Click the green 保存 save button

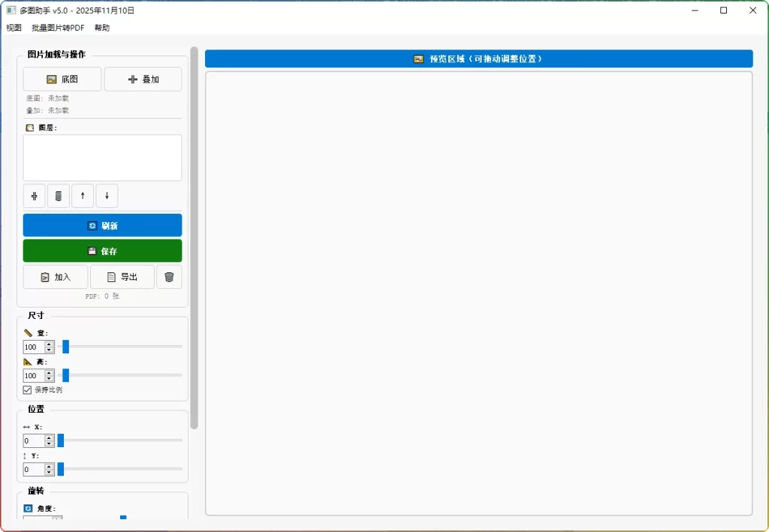[102, 251]
